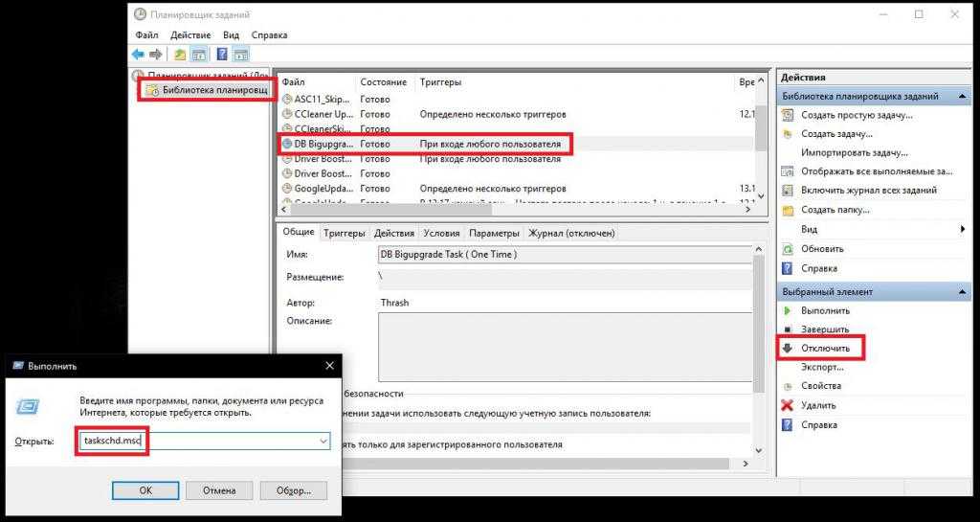Refresh the task list with Обновить
Screen dimensions: 980x522
pyautogui.click(x=823, y=249)
